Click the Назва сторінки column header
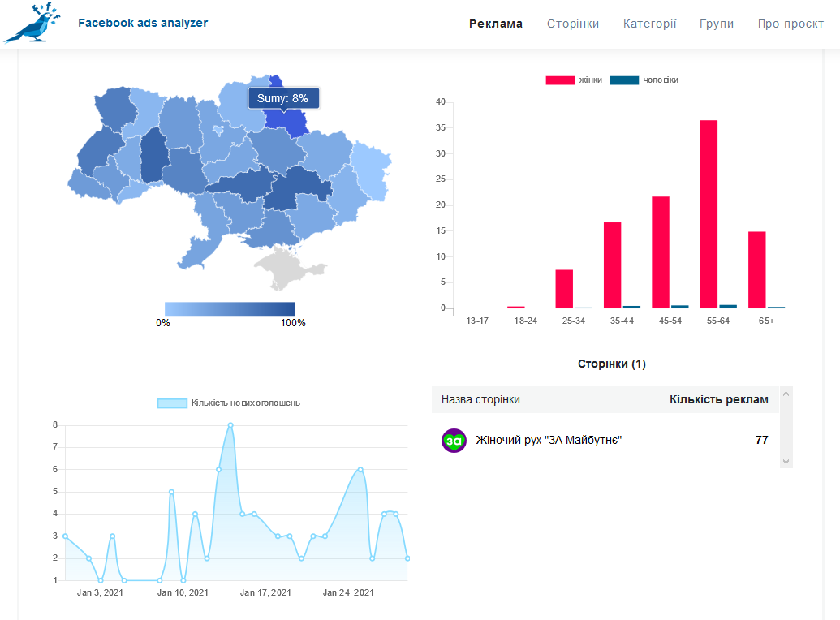The width and height of the screenshot is (840, 620). (480, 399)
